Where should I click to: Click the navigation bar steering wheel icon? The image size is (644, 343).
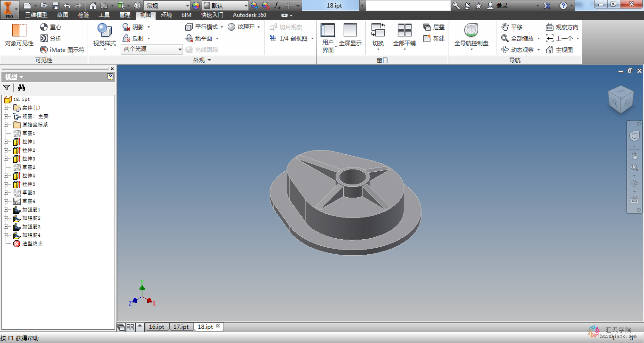click(634, 136)
